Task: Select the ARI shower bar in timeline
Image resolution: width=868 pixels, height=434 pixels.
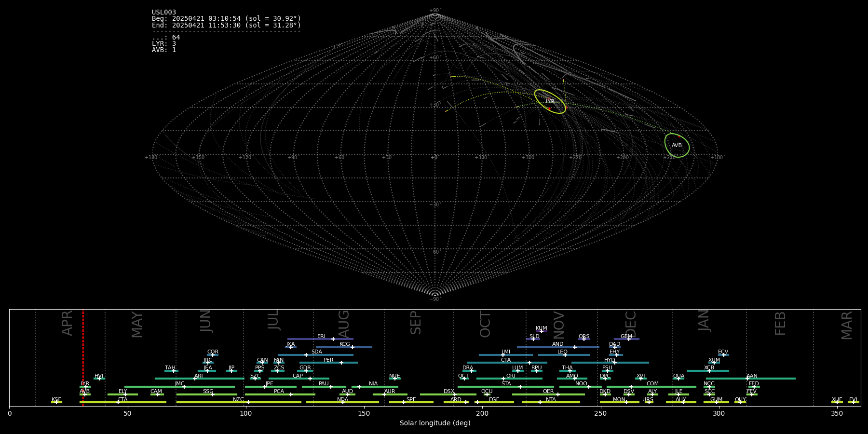Action: point(200,379)
